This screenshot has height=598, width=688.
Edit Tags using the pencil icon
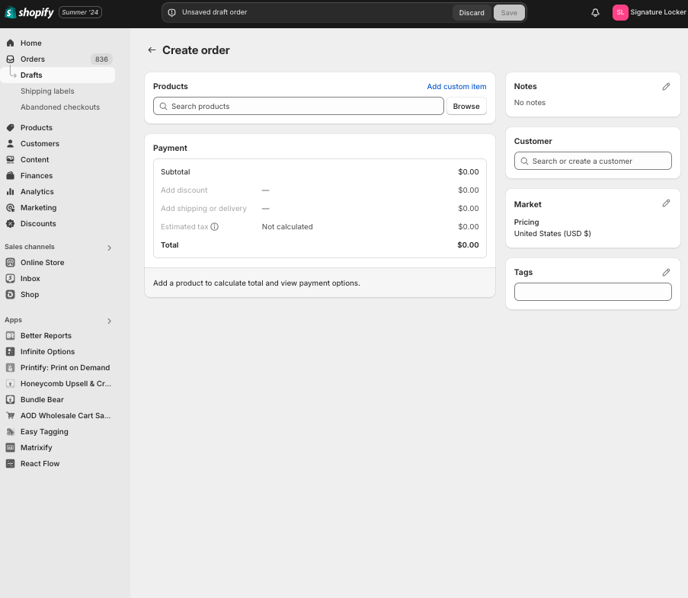point(666,272)
